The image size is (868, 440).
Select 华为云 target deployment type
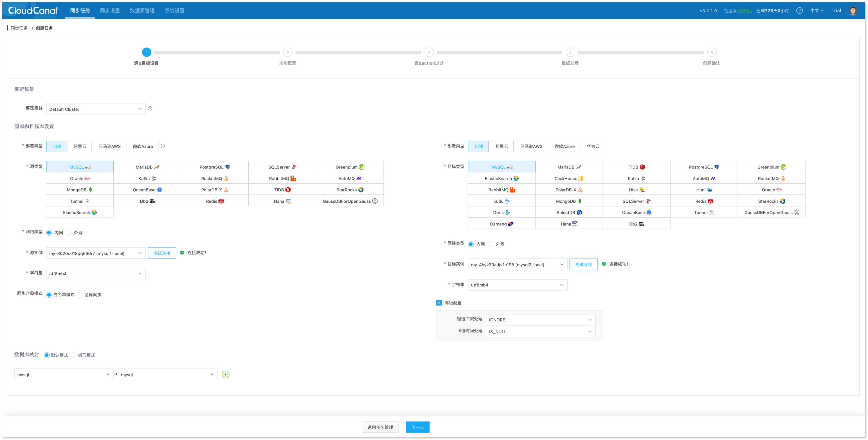tap(593, 146)
